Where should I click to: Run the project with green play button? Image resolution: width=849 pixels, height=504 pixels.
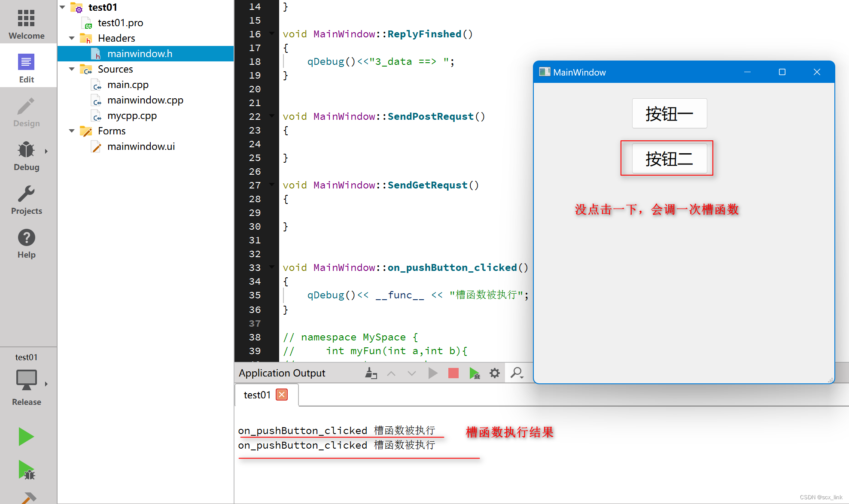pyautogui.click(x=26, y=437)
